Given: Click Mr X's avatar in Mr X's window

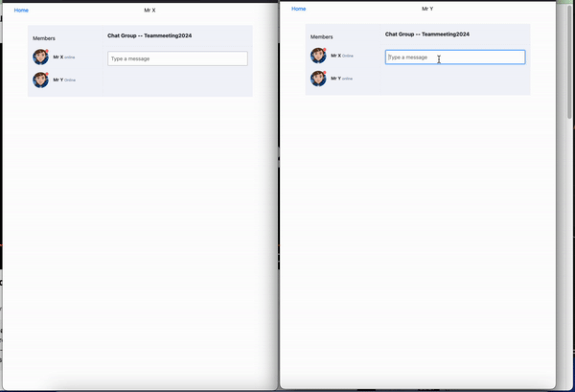Looking at the screenshot, I should pos(40,58).
